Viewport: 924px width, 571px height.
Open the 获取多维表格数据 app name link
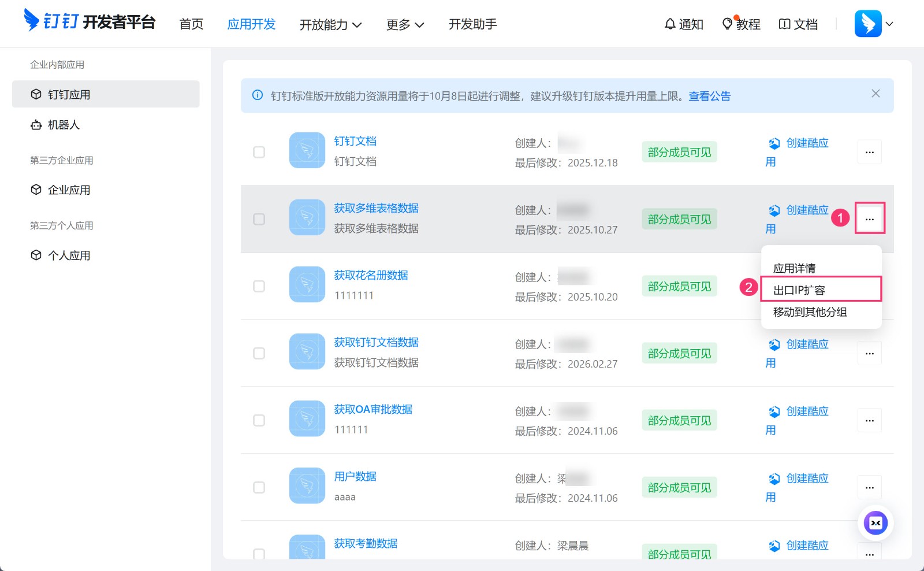(x=377, y=208)
